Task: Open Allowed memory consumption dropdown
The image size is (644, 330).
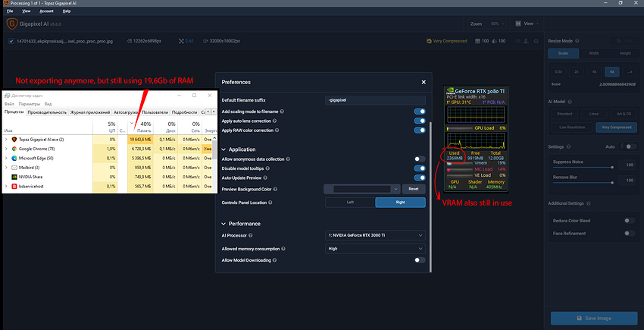Action: coord(375,249)
